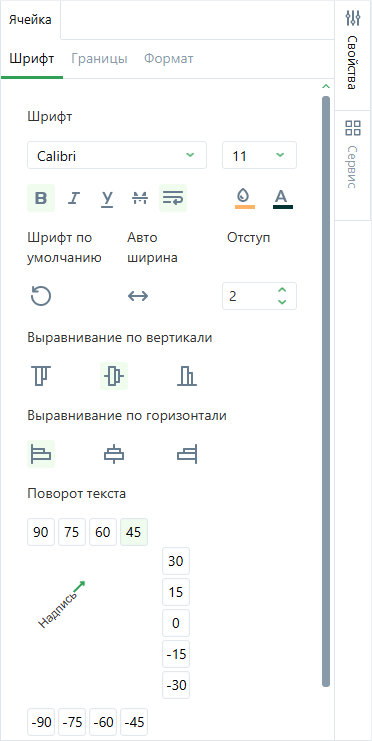
Task: Toggle text wrap icon
Action: 173,198
